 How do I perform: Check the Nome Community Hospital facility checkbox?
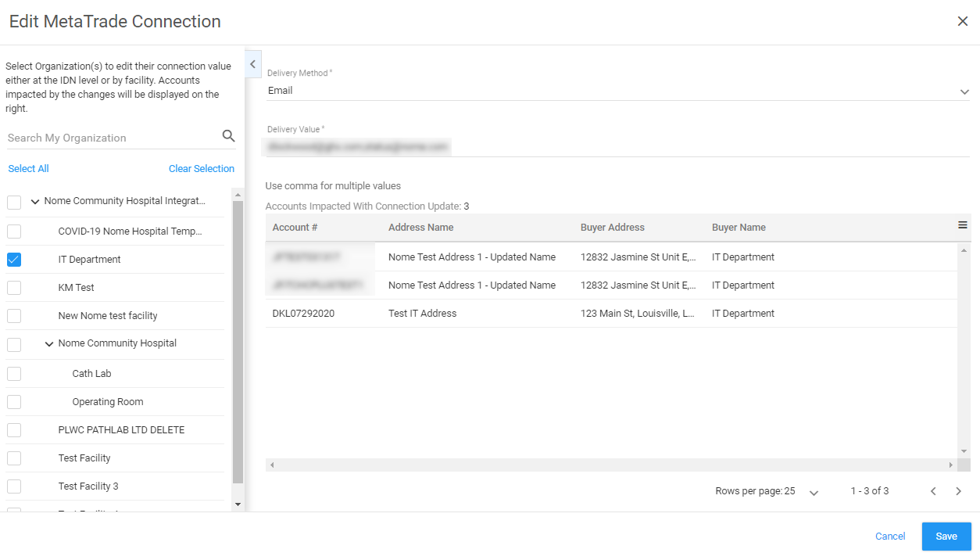tap(14, 344)
